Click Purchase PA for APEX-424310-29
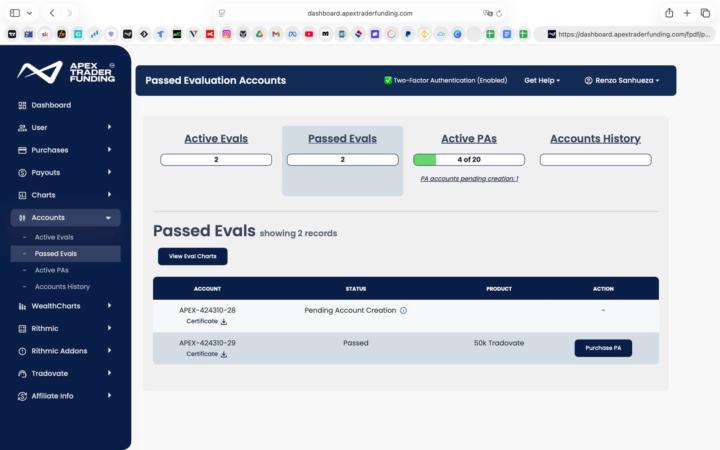The image size is (720, 450). point(603,348)
